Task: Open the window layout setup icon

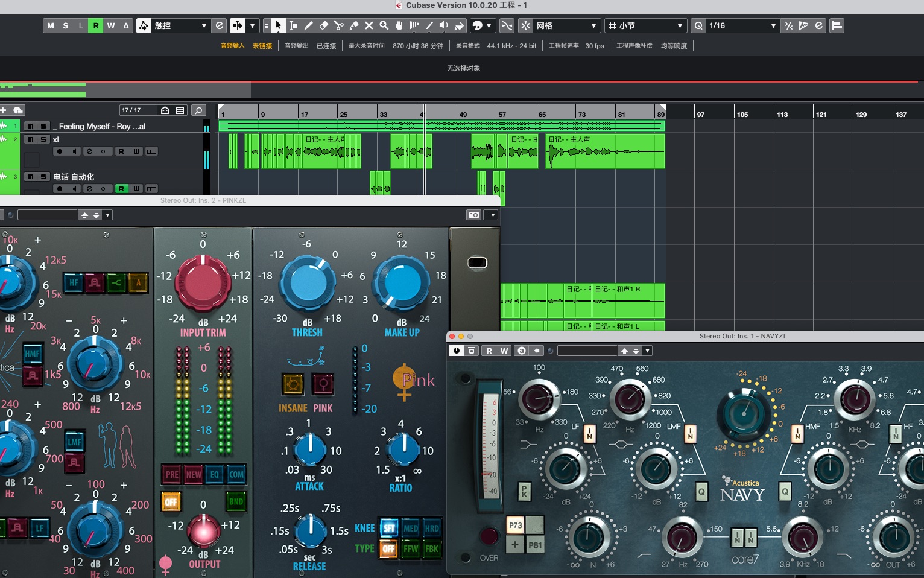Action: tap(837, 25)
